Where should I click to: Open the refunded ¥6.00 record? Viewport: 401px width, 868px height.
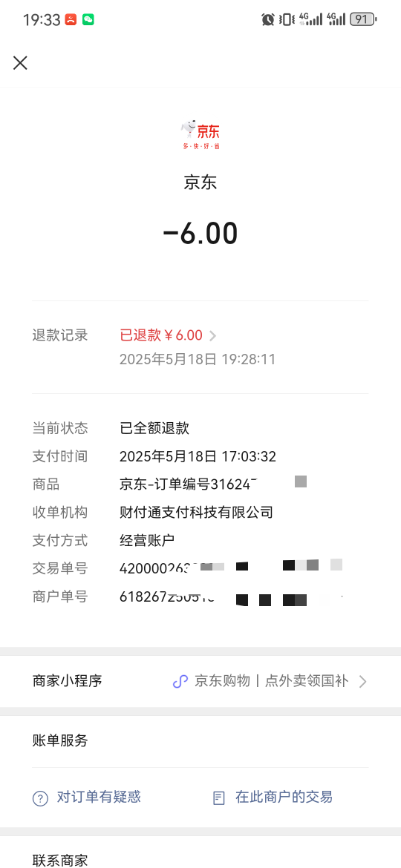(x=161, y=335)
